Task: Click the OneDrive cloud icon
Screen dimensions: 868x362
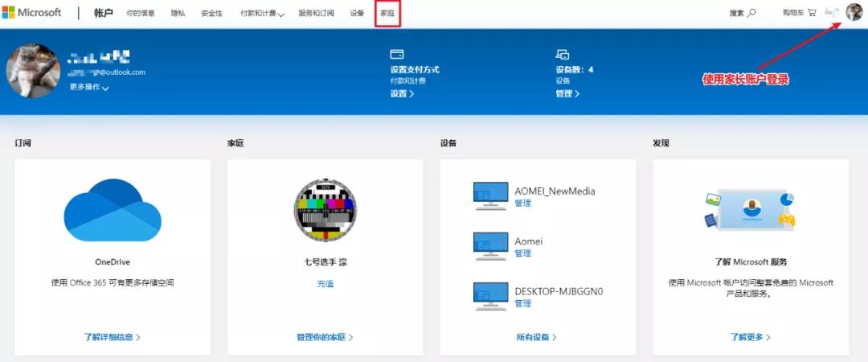Action: coord(113,210)
